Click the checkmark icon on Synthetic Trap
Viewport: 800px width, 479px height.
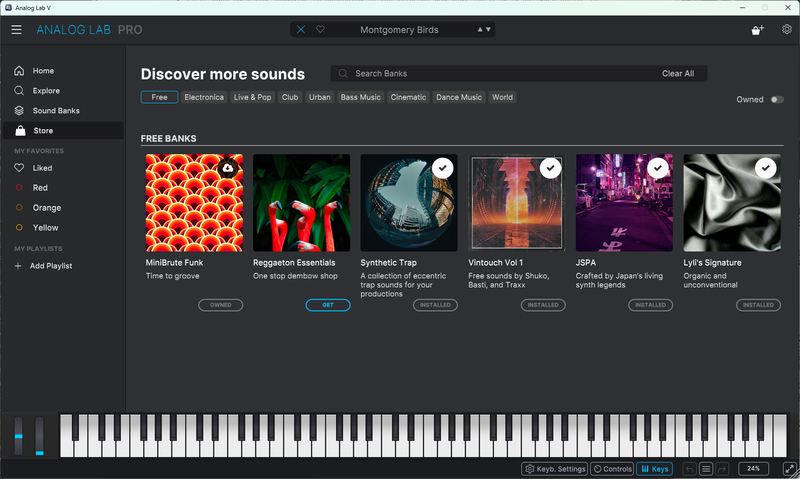pyautogui.click(x=442, y=168)
